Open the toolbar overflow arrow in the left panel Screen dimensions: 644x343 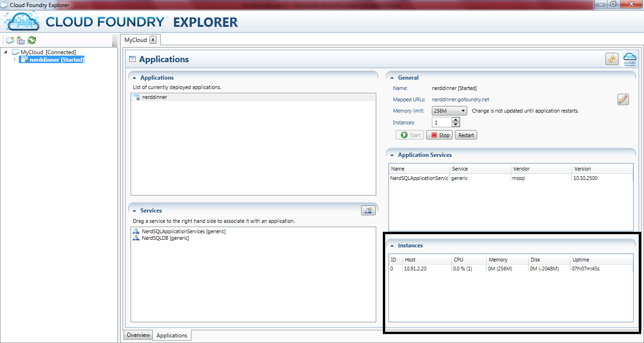click(x=115, y=41)
